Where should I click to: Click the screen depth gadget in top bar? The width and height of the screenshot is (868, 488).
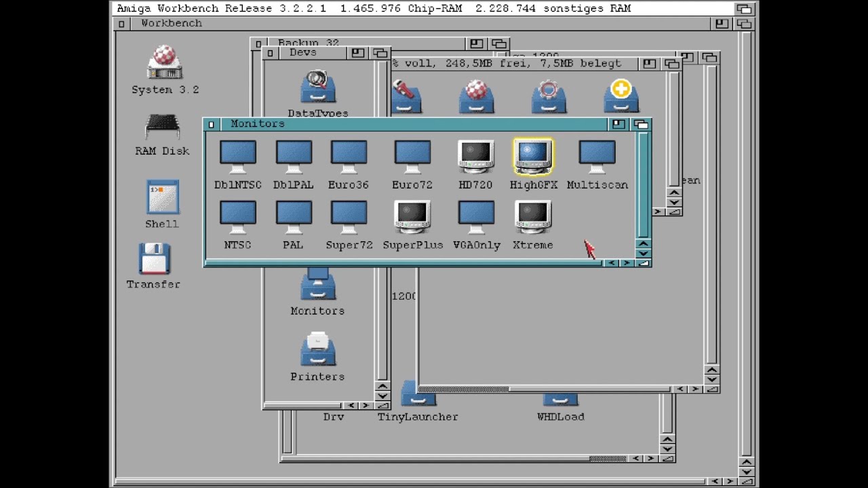[745, 9]
